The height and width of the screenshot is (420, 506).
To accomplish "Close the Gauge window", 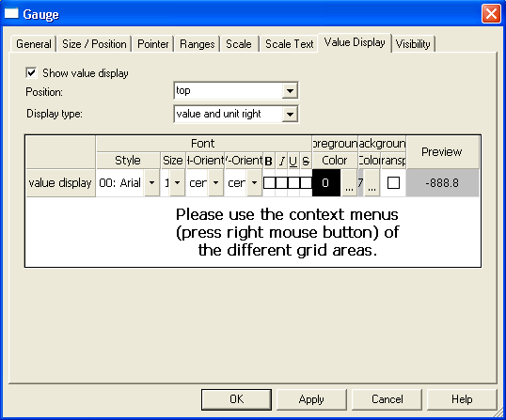I will pyautogui.click(x=491, y=13).
